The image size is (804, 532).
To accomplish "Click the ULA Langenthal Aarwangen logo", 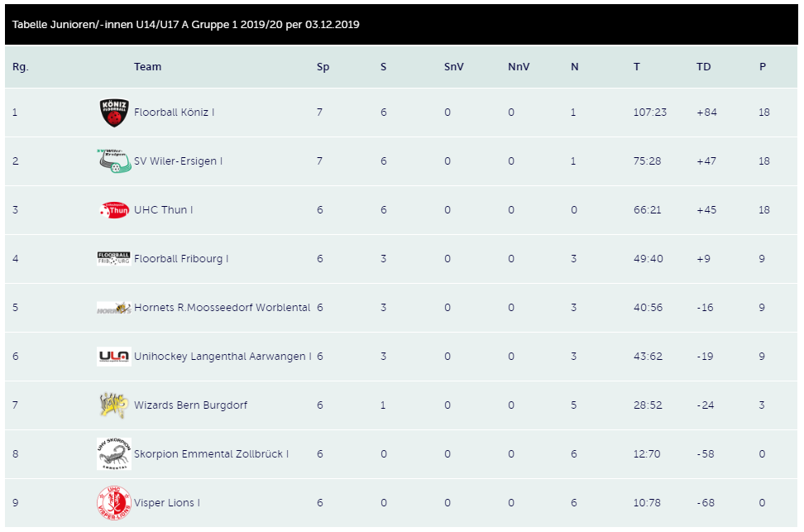I will point(114,356).
